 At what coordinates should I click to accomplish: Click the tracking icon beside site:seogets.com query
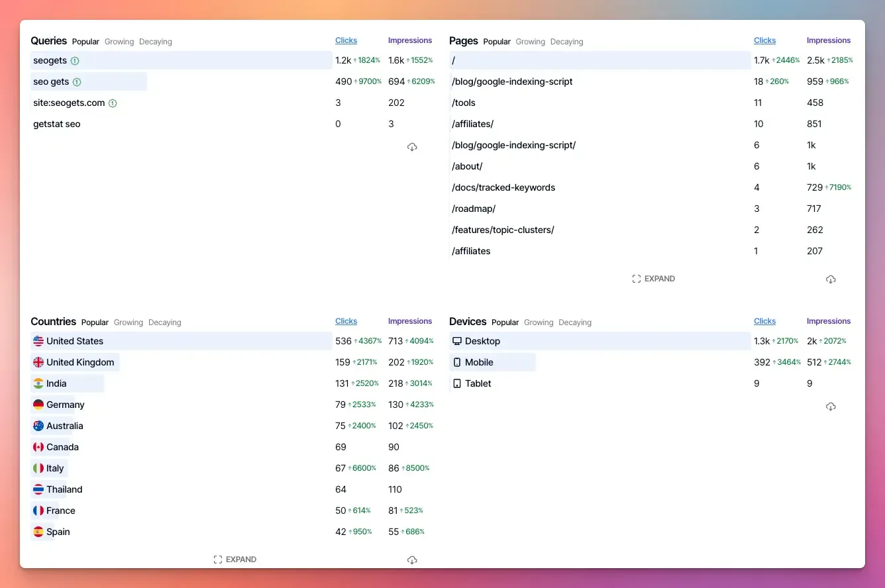[113, 103]
